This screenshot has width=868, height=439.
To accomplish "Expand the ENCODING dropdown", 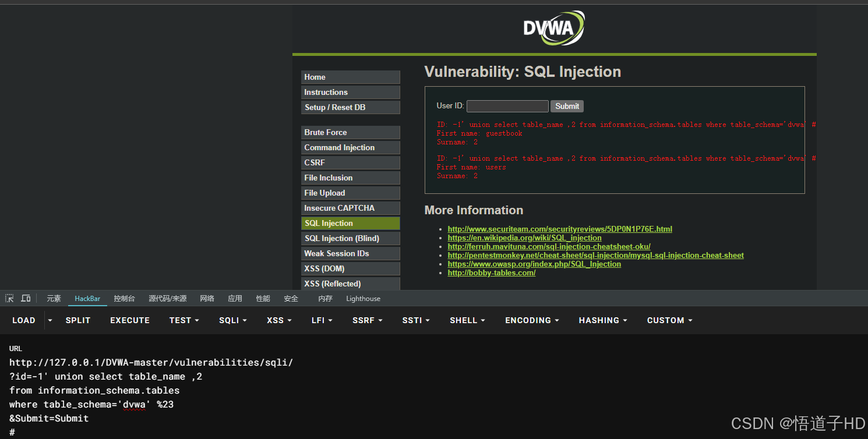I will click(532, 320).
